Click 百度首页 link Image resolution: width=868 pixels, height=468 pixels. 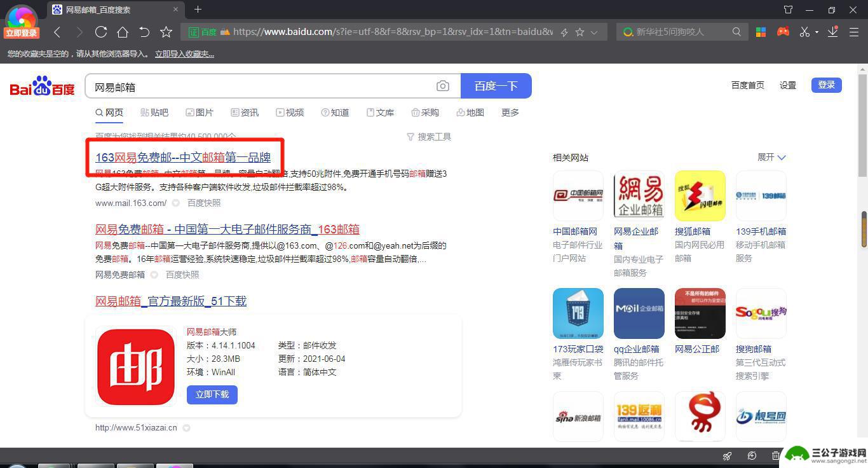747,85
